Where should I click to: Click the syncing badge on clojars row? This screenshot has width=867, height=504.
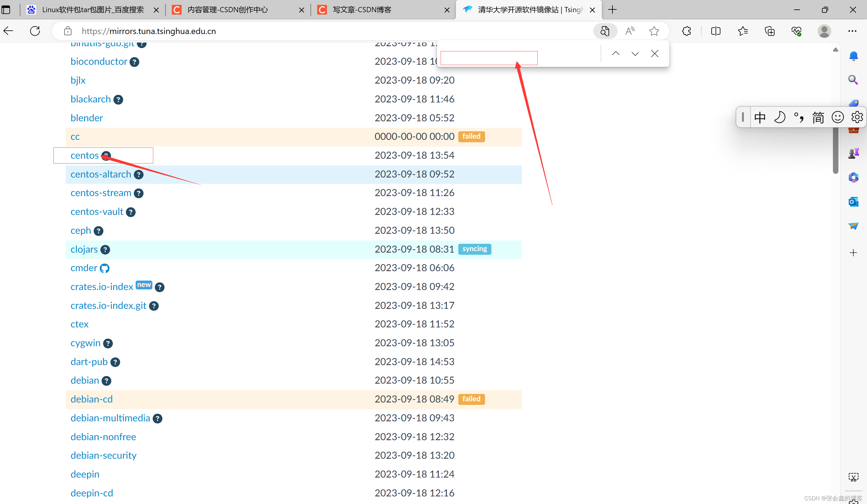[474, 249]
